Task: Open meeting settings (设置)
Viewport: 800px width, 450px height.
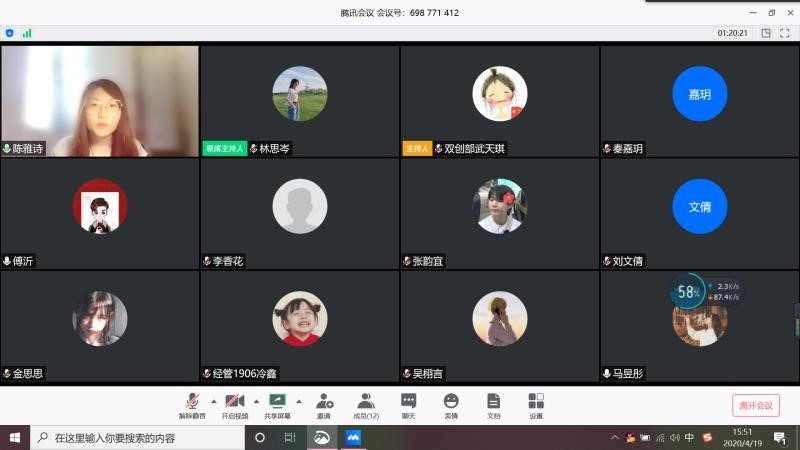Action: point(536,404)
